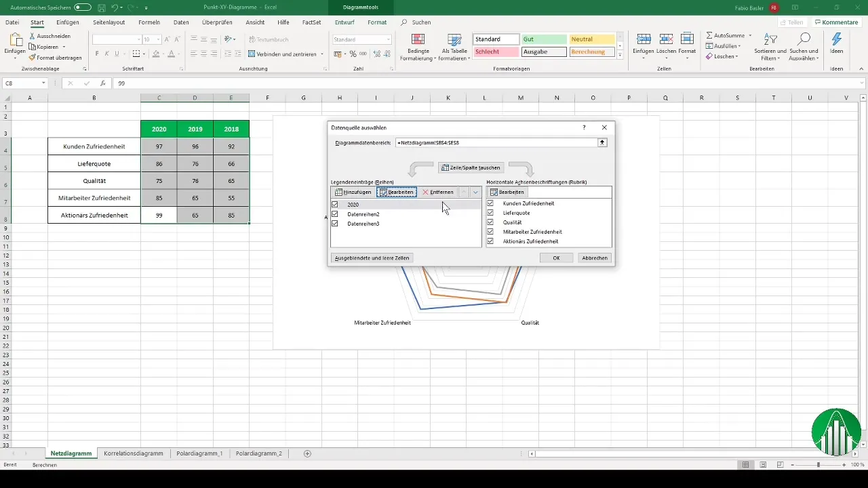
Task: Open the Einfügen ribbon tab
Action: pos(68,22)
